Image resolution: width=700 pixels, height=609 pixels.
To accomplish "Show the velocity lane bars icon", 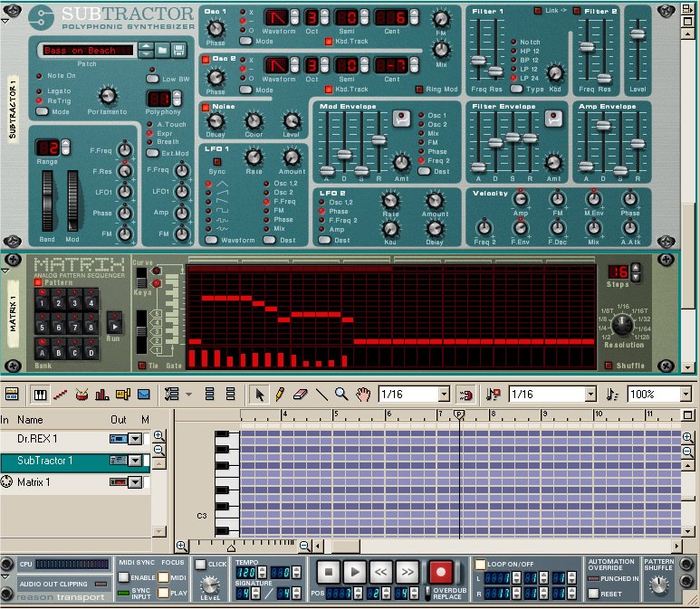I will (102, 394).
